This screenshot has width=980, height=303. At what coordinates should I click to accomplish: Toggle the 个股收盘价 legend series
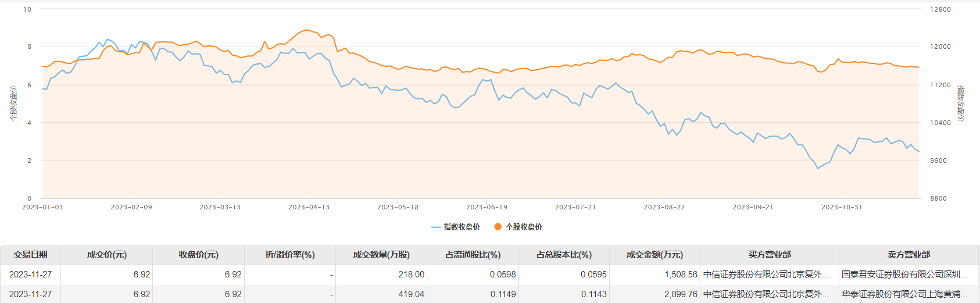[518, 227]
